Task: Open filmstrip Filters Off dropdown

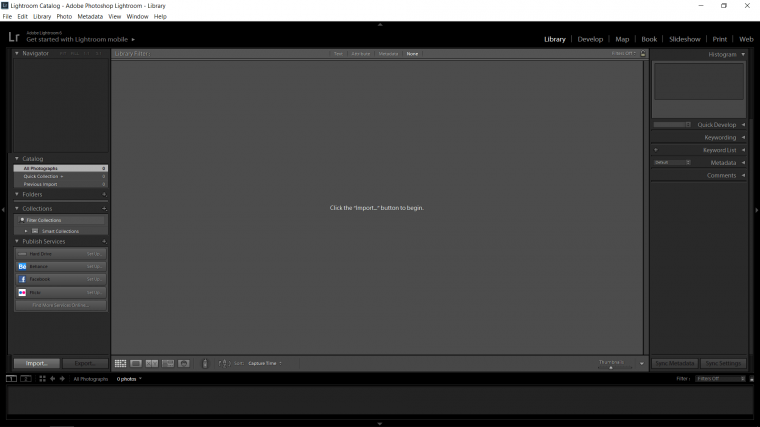Action: pos(720,379)
